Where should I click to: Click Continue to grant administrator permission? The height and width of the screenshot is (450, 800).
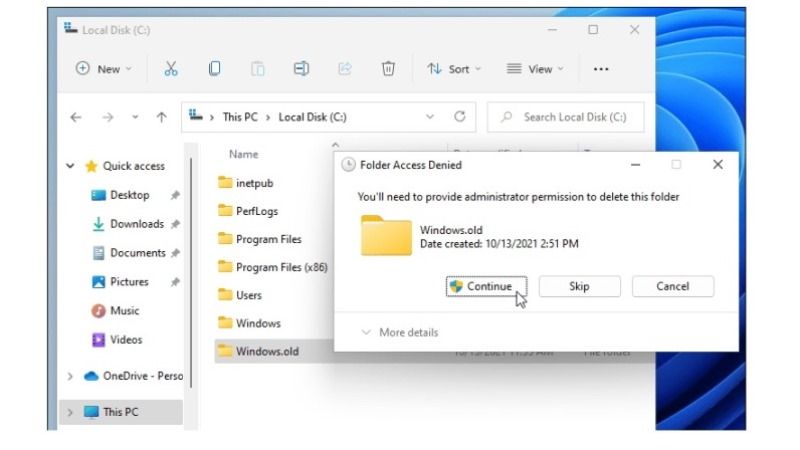tap(486, 286)
